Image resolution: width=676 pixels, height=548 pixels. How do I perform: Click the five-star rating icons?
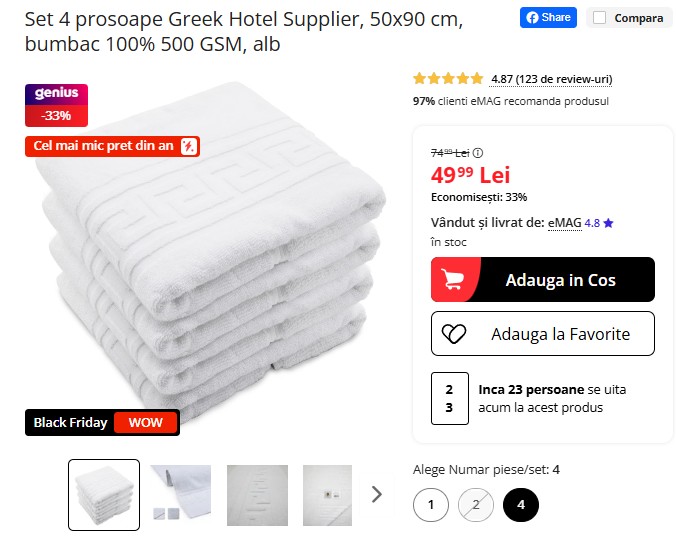448,79
